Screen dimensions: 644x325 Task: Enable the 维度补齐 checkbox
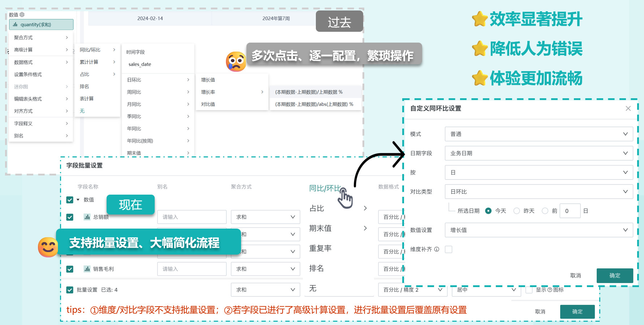448,249
